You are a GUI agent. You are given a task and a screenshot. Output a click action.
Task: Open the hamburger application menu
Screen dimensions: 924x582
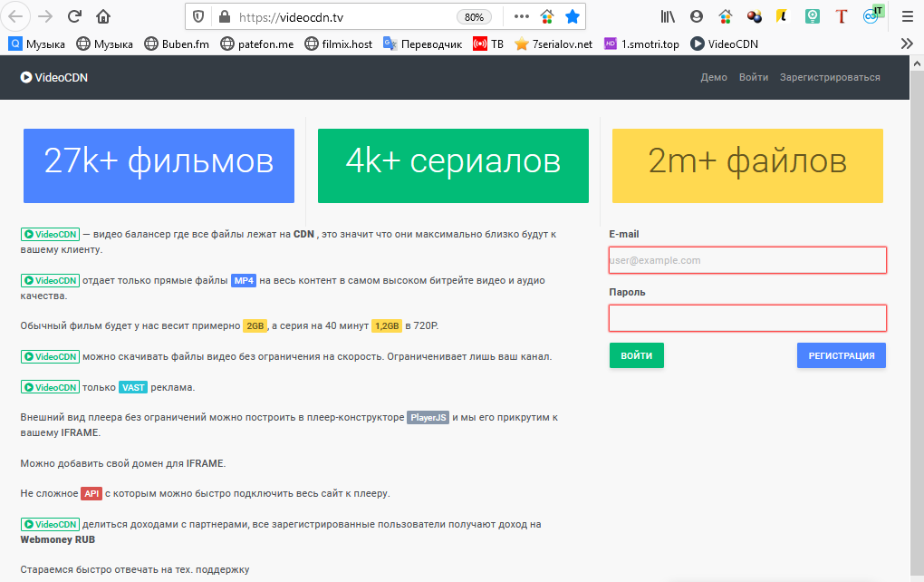(x=907, y=16)
